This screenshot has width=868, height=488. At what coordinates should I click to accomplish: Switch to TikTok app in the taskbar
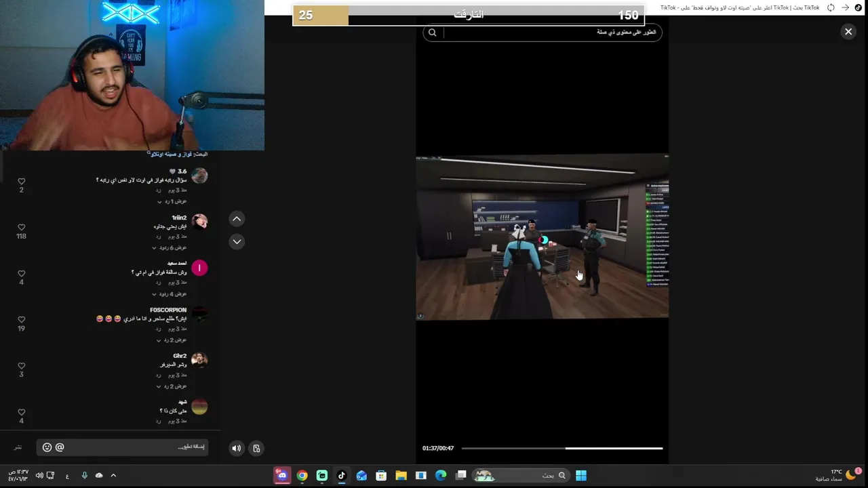point(342,476)
